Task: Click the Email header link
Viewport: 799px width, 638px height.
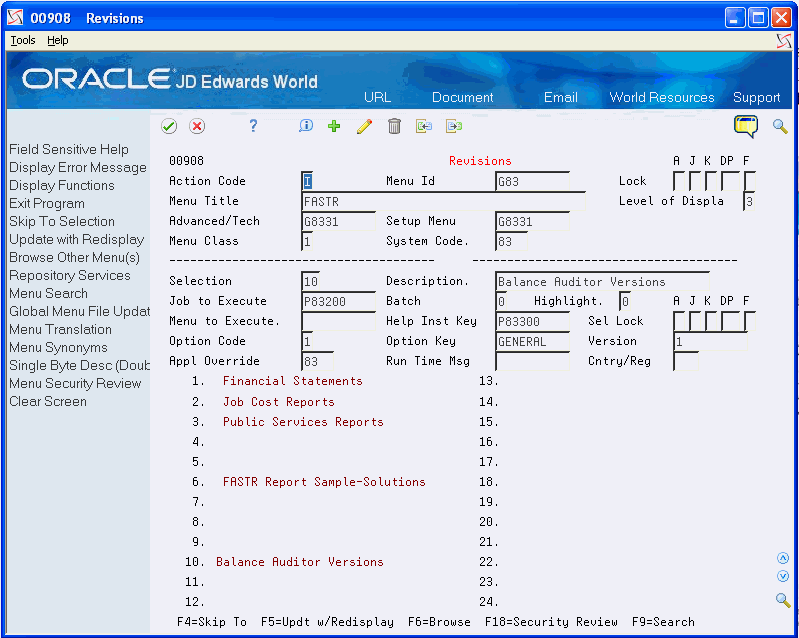Action: pyautogui.click(x=561, y=97)
